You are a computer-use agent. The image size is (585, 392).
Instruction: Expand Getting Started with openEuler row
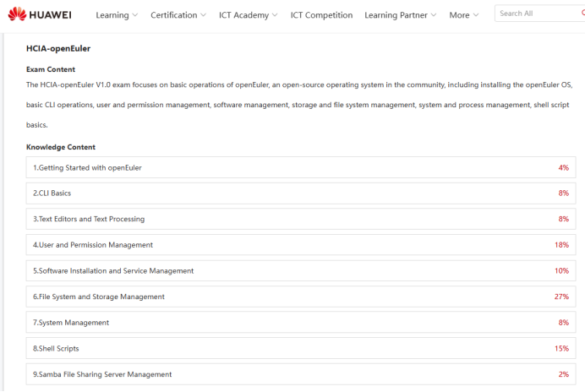pyautogui.click(x=300, y=167)
